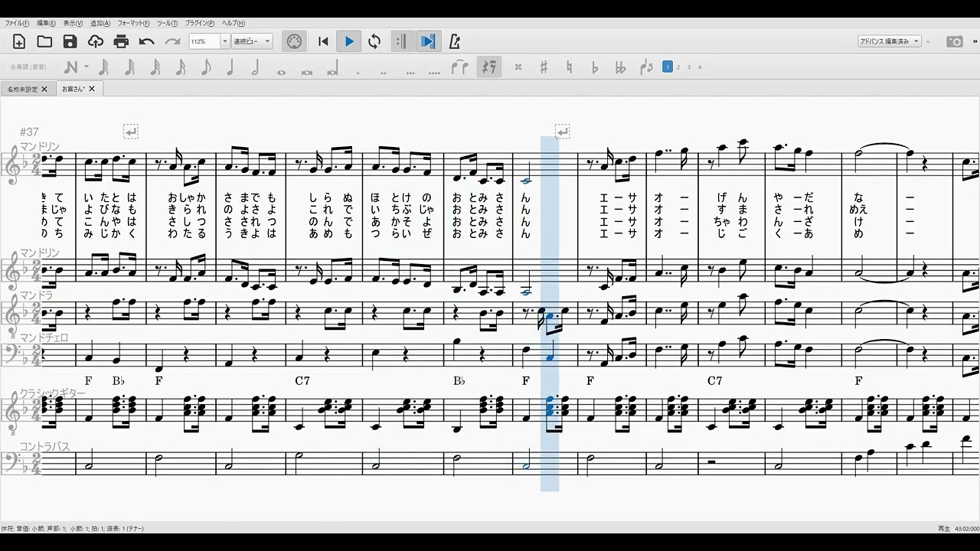Save the score with the floppy disk icon
980x551 pixels.
point(70,41)
